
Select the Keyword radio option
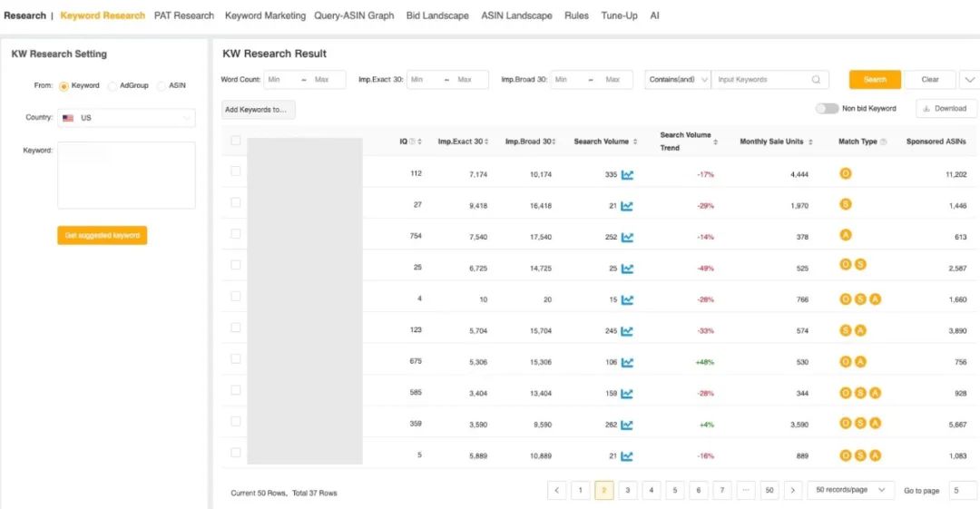point(64,86)
